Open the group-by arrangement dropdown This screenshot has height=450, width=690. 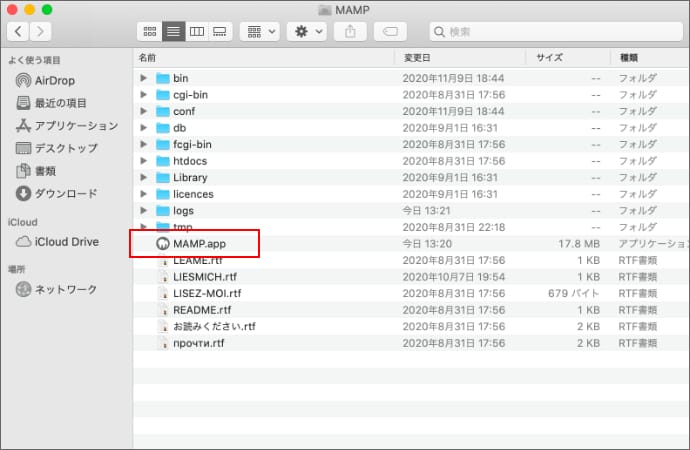[x=260, y=32]
